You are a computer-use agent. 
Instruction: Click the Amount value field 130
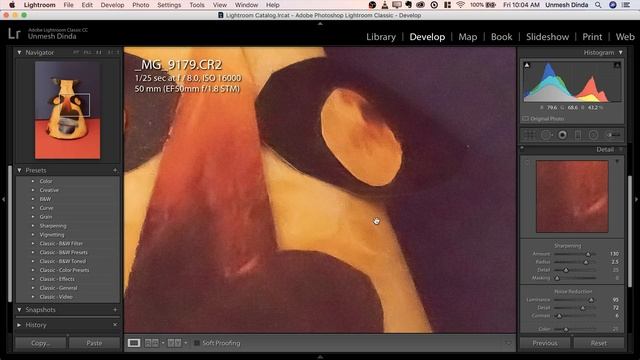[x=614, y=254]
